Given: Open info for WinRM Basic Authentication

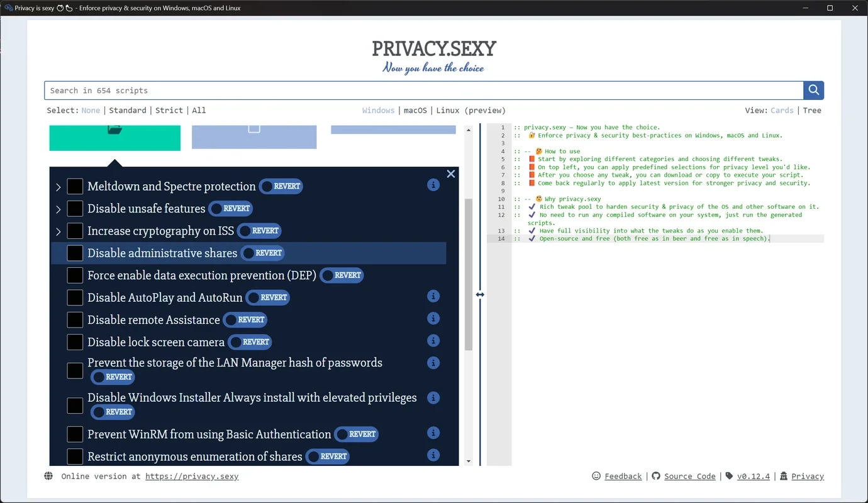Looking at the screenshot, I should (x=433, y=433).
